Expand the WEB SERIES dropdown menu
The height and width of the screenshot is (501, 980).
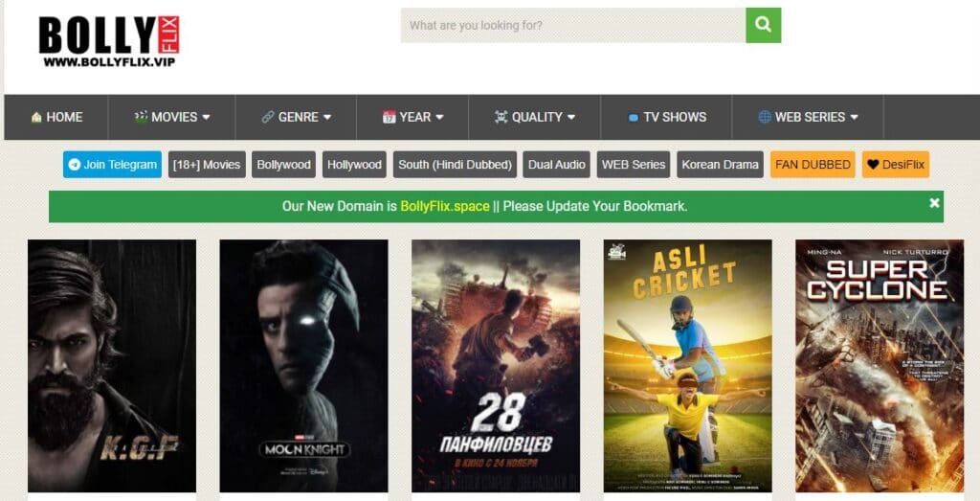click(808, 117)
